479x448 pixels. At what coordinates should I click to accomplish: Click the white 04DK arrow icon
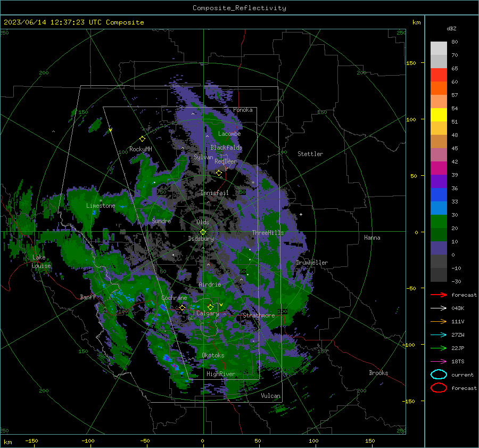tap(439, 308)
